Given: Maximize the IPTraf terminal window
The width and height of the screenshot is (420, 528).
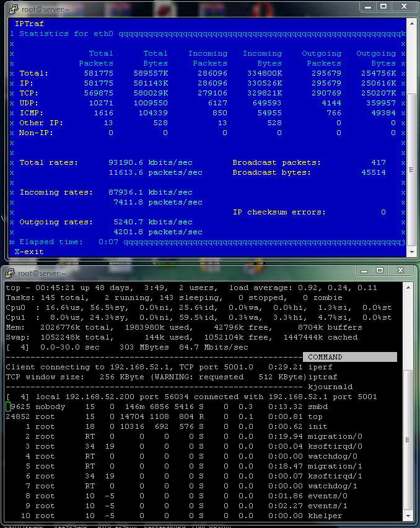Looking at the screenshot, I should [x=383, y=7].
